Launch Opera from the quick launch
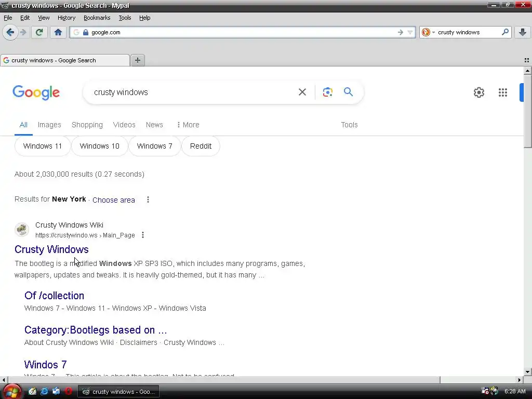Screen dimensions: 532x399 click(x=68, y=392)
